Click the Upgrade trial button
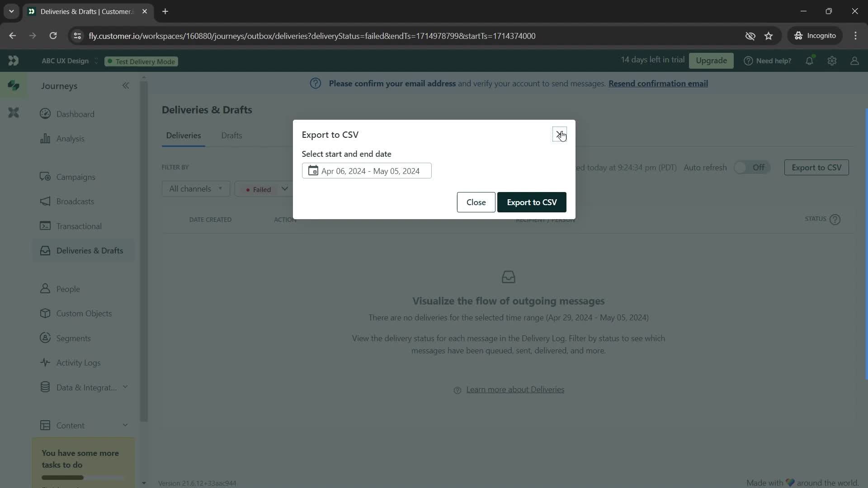 coord(711,60)
